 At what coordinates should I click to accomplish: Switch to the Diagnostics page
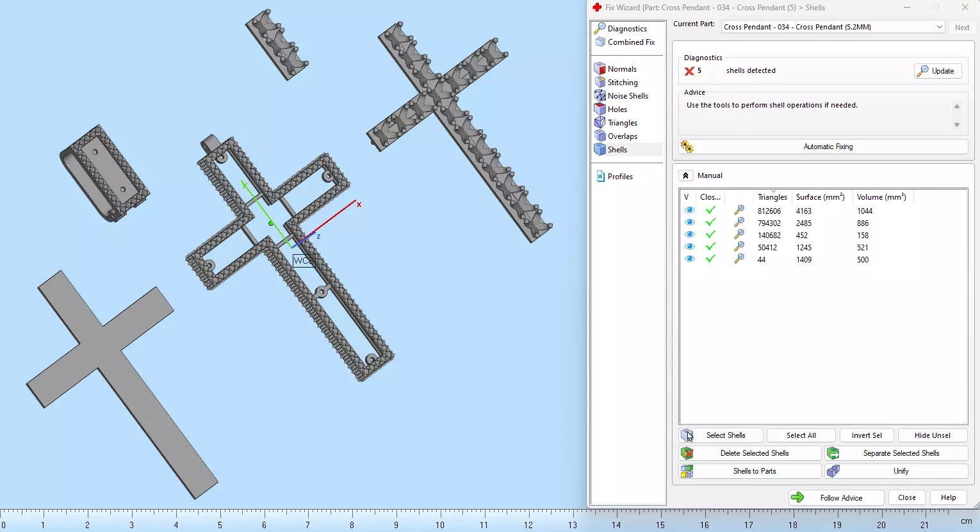(x=627, y=29)
